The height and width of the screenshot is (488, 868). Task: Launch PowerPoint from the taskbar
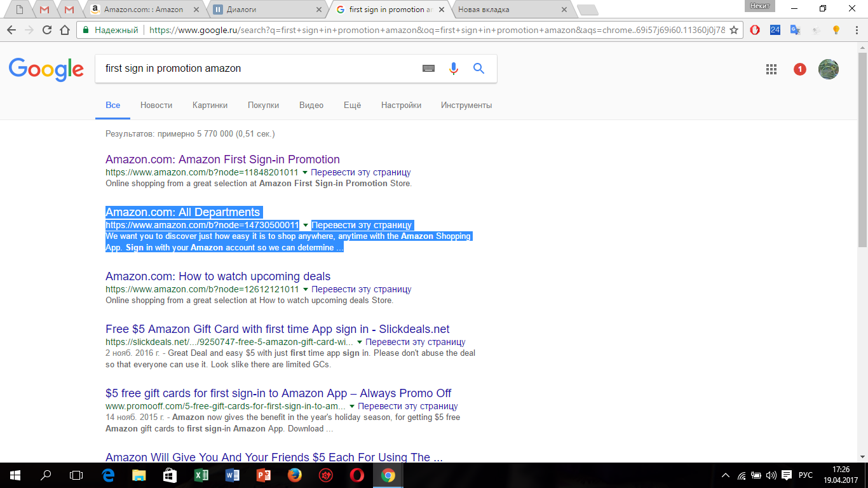click(264, 475)
